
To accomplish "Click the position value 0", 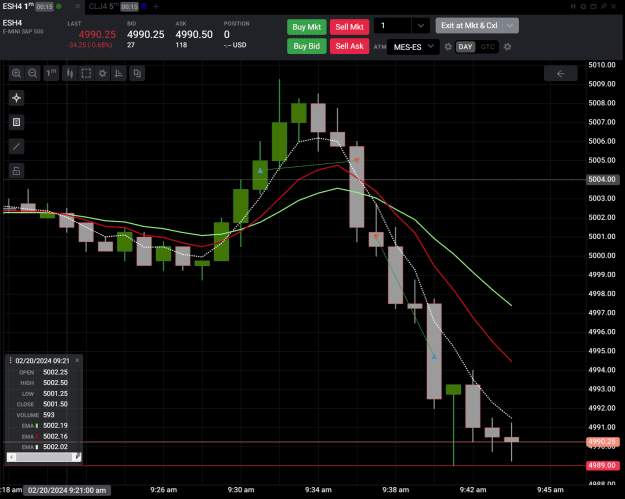I will (x=227, y=35).
